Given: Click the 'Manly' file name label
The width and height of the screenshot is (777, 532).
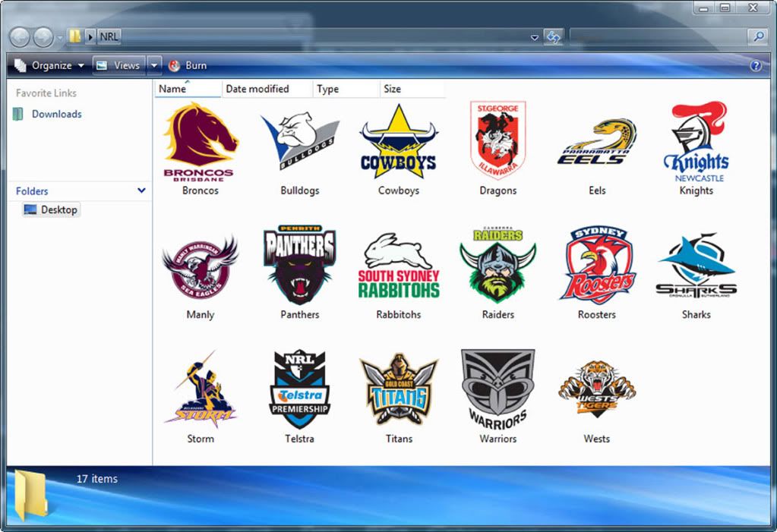Looking at the screenshot, I should click(x=201, y=315).
